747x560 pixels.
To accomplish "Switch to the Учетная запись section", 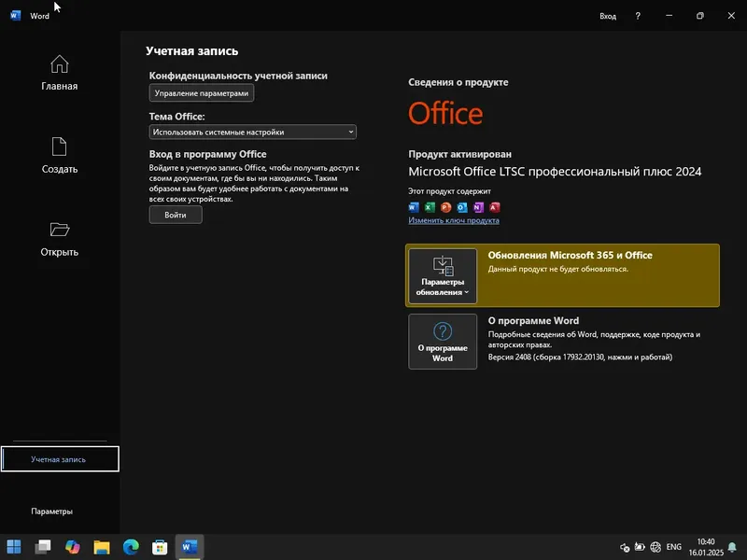I will [60, 458].
